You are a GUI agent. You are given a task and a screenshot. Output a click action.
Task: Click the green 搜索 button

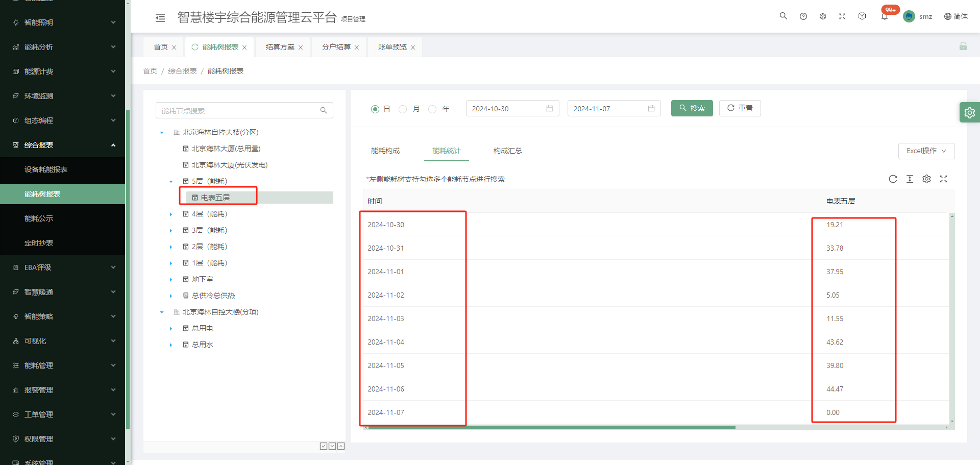point(692,108)
